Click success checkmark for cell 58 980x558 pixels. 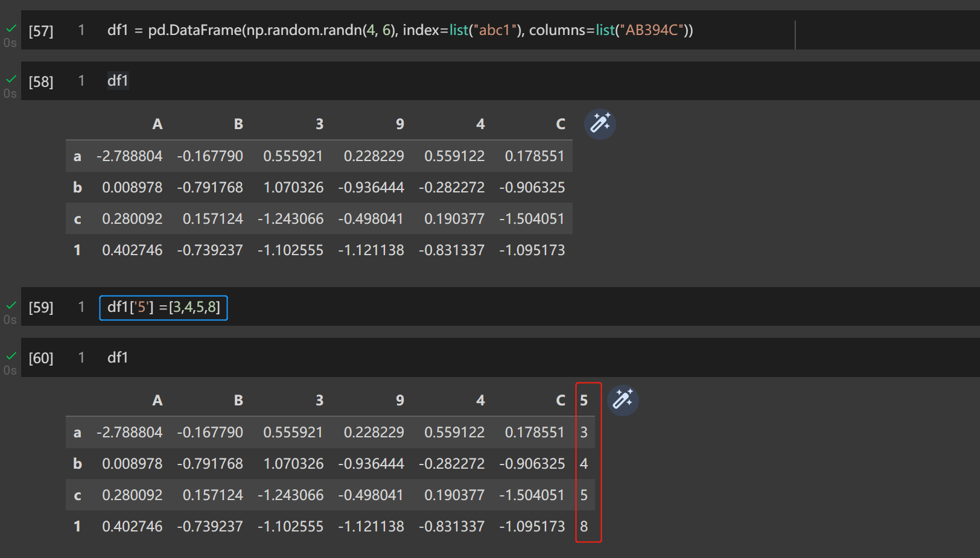click(11, 79)
